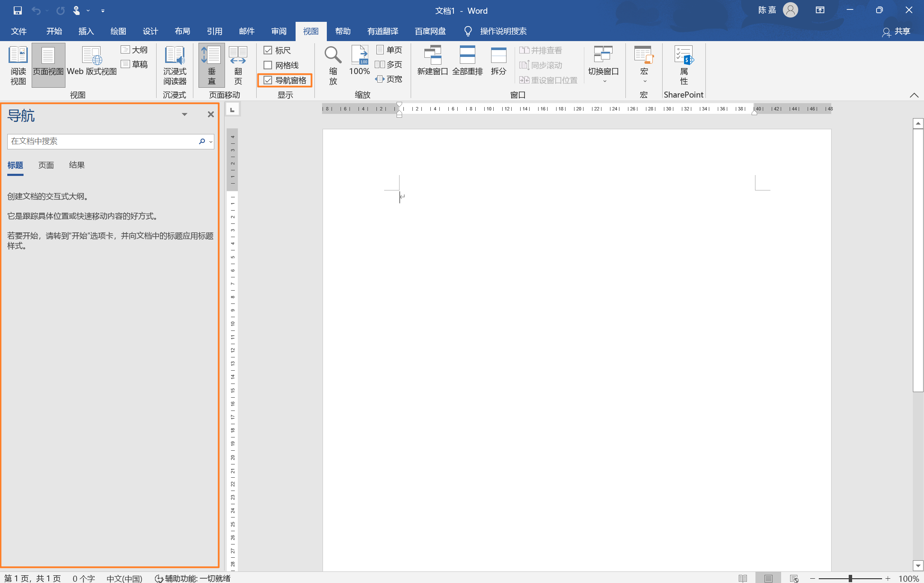
Task: Open navigation pane options arrow
Action: [184, 114]
